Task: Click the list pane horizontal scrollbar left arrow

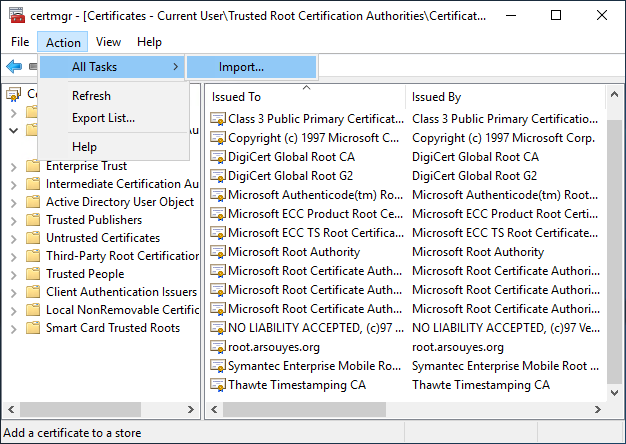Action: coord(214,409)
